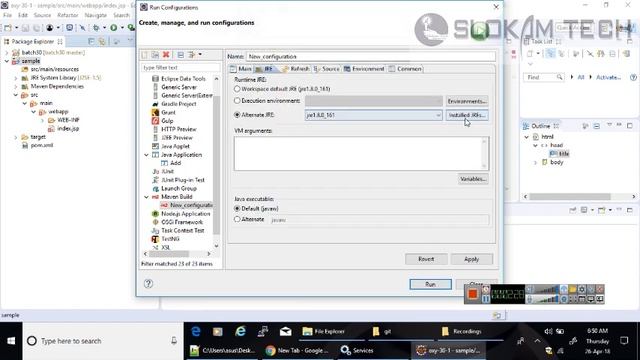Click the Revert button
Screen dimensions: 640x360
[x=426, y=259]
